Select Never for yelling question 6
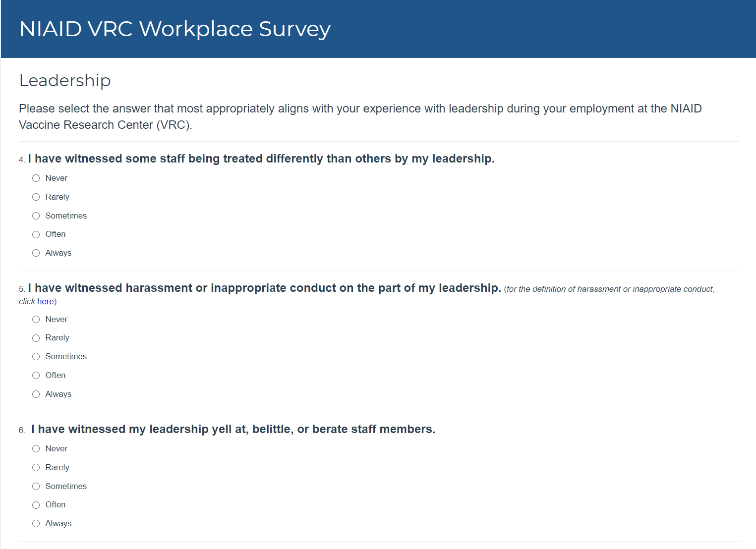756x549 pixels. (36, 449)
